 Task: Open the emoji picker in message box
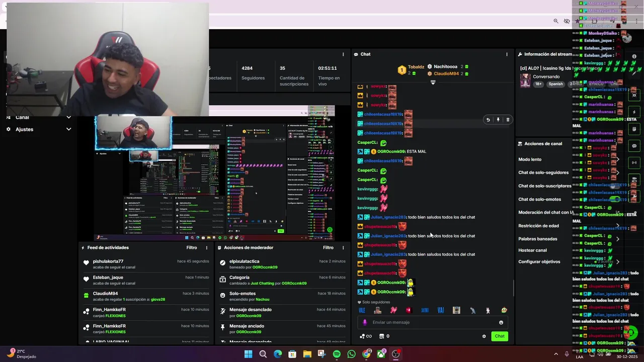click(501, 323)
